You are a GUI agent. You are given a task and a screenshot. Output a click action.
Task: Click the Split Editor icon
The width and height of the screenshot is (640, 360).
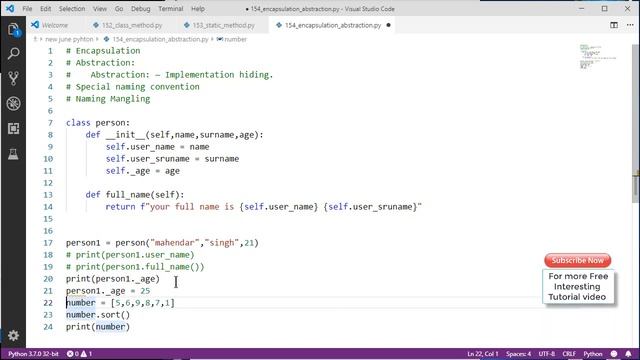[613, 25]
